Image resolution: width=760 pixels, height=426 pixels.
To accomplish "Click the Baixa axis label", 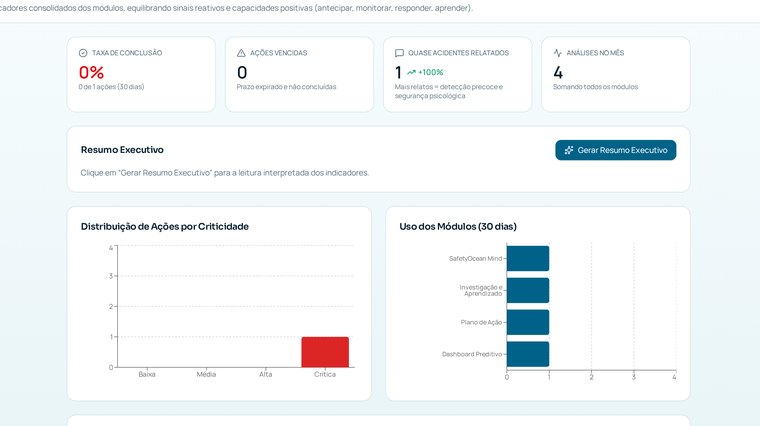I will 147,374.
